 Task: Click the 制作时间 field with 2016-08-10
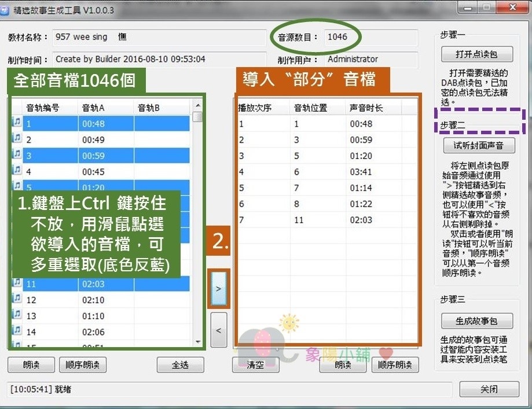(x=159, y=60)
